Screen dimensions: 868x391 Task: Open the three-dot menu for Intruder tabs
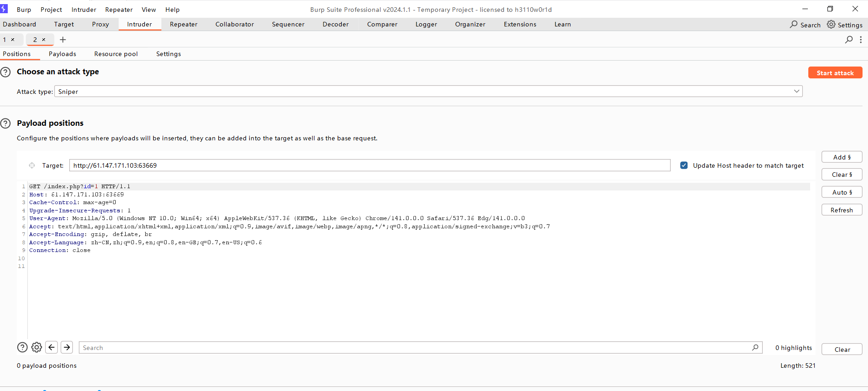(x=861, y=40)
